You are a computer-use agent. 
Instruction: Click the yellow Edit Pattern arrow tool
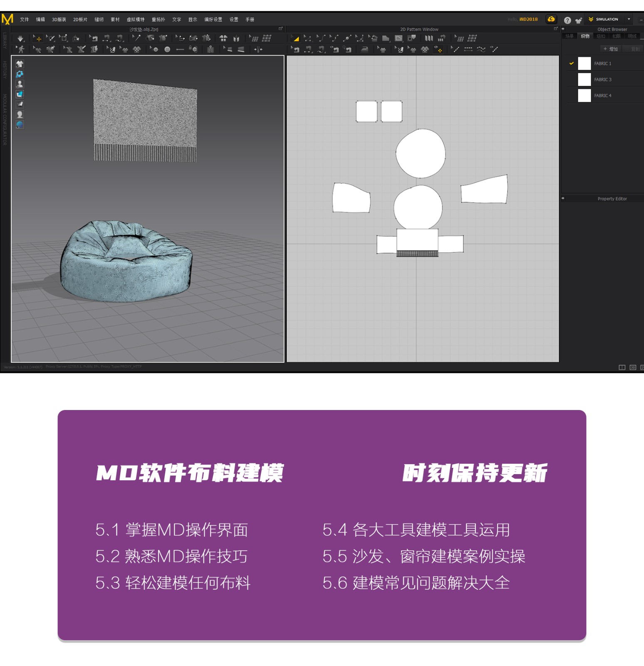pos(295,38)
